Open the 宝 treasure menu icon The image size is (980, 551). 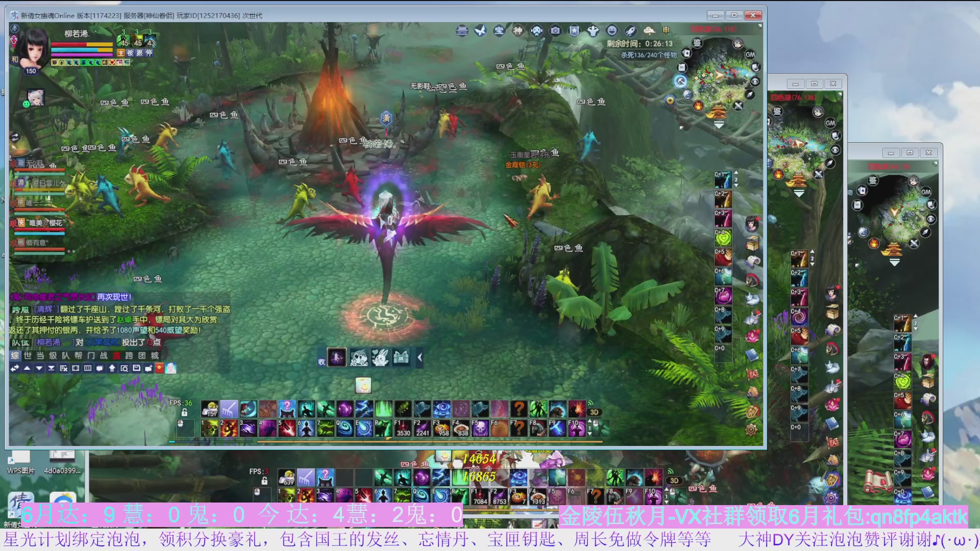(499, 31)
